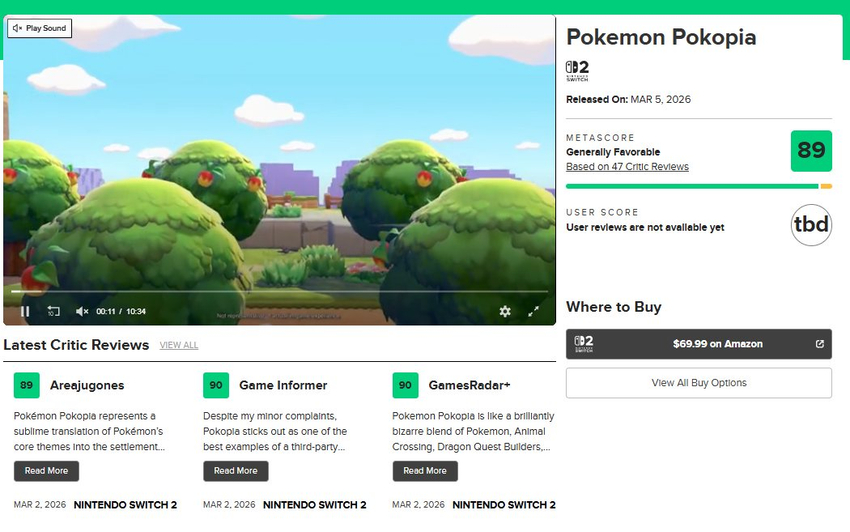Click Game Informer score 90 badge

click(215, 385)
